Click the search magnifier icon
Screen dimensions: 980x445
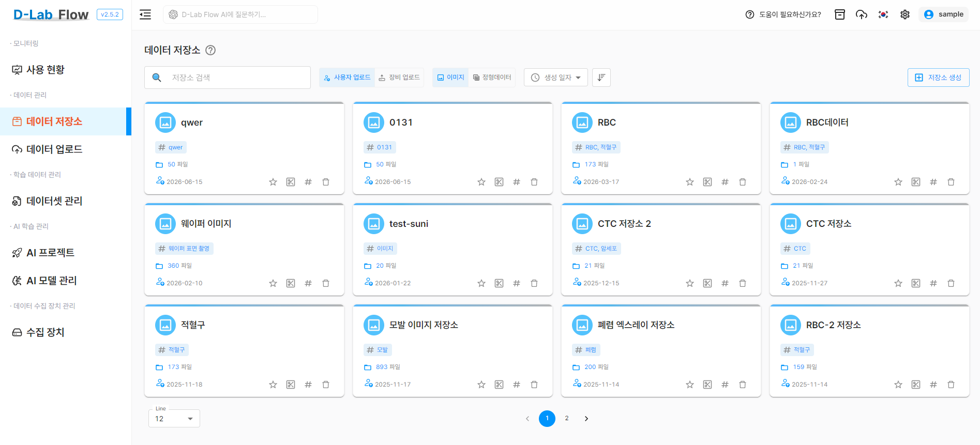(157, 78)
